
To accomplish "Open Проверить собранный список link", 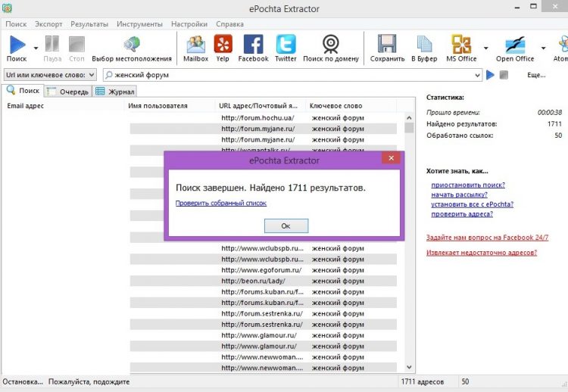I will point(221,203).
